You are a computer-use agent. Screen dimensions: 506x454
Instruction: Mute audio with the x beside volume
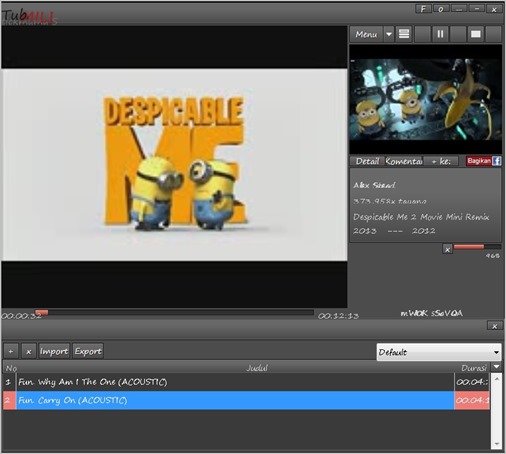tap(447, 249)
